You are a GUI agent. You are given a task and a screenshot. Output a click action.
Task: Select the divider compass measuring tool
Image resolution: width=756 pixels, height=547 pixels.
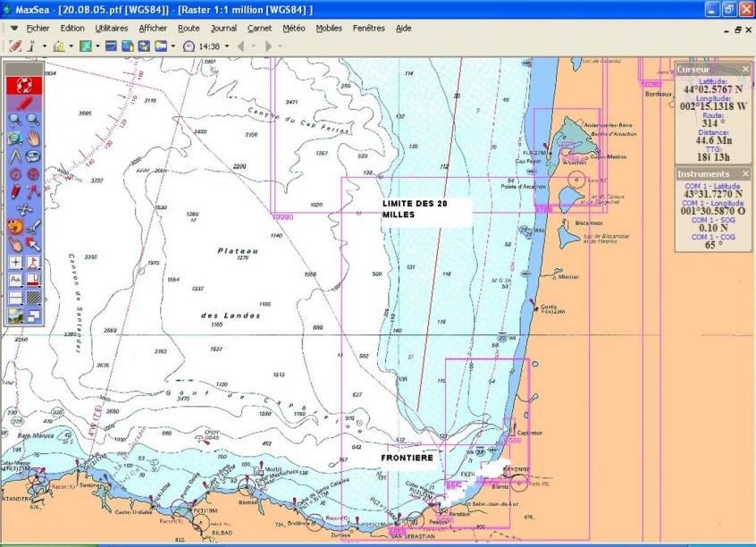click(x=15, y=156)
